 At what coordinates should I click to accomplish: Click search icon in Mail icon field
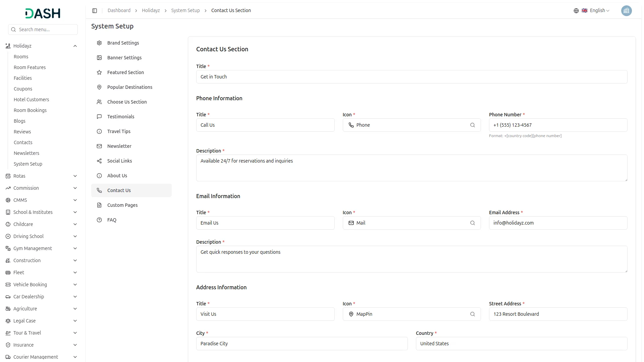472,223
